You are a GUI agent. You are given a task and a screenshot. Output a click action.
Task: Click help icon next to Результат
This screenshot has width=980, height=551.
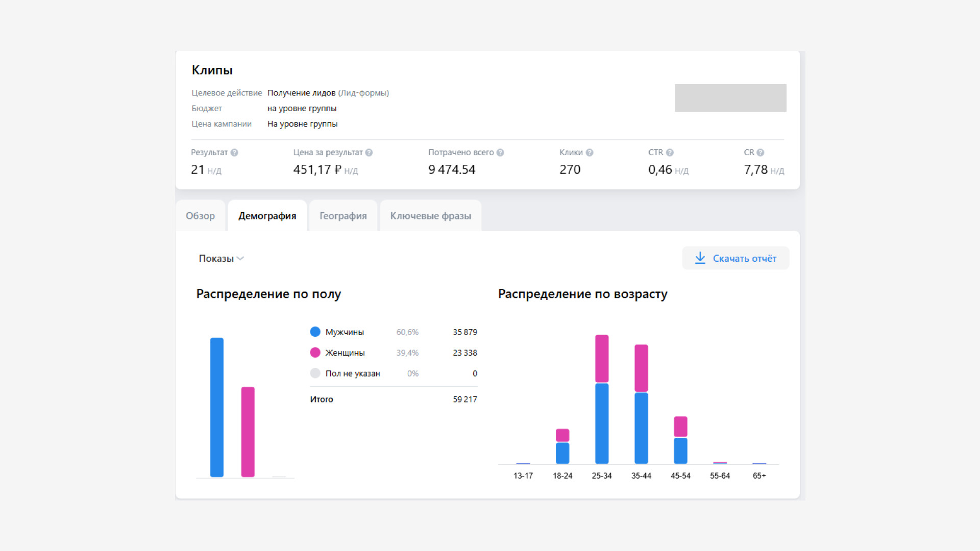pos(234,153)
